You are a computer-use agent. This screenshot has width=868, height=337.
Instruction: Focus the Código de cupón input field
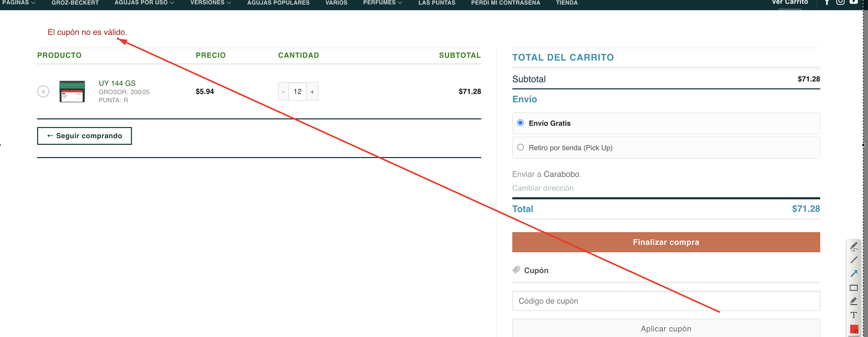(x=666, y=301)
